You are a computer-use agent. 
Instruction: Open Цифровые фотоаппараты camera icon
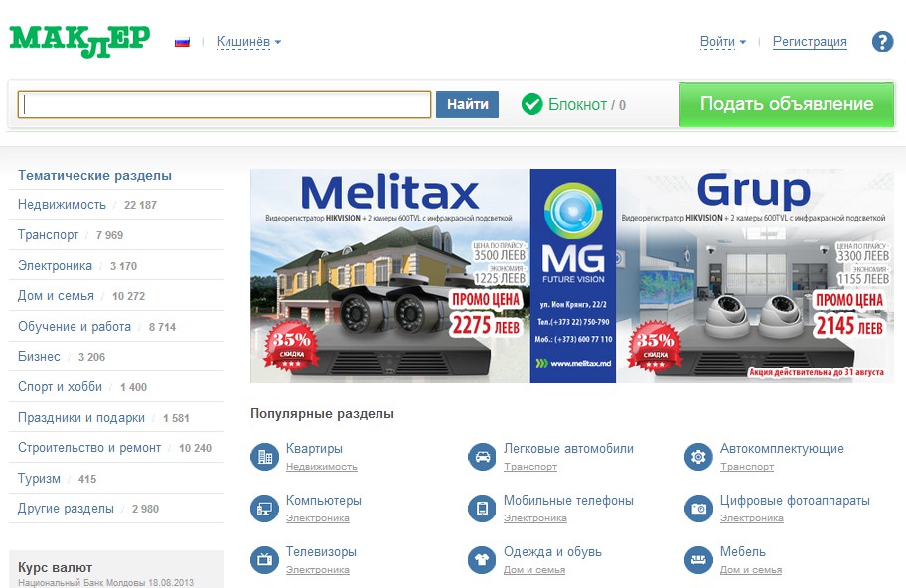pos(698,509)
